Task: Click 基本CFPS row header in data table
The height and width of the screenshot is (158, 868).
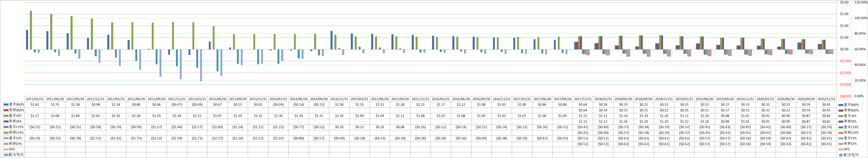Action: (x=14, y=127)
